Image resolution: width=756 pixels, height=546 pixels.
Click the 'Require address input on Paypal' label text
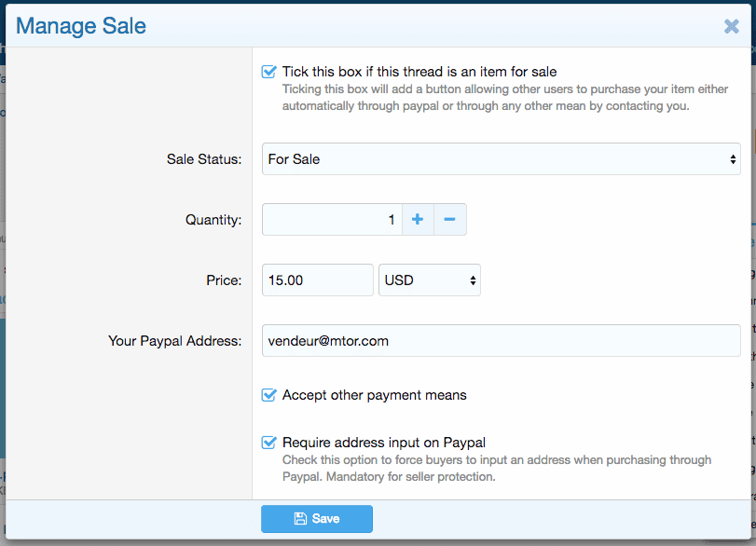(383, 443)
